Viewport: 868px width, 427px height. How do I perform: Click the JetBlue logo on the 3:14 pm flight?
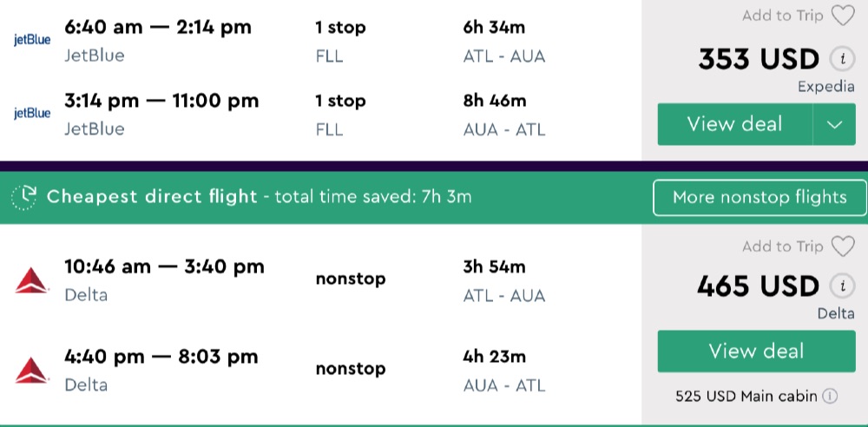click(33, 114)
